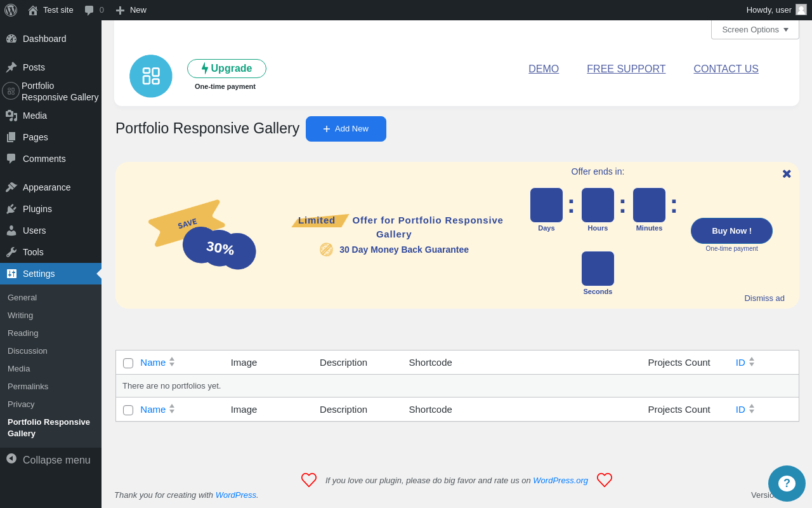
Task: Click the Posts pin icon
Action: click(11, 67)
